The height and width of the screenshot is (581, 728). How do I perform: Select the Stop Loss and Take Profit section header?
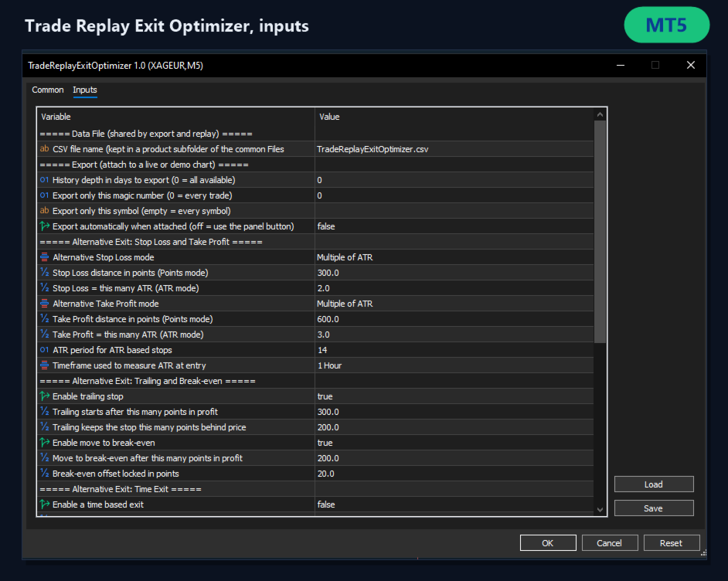315,242
